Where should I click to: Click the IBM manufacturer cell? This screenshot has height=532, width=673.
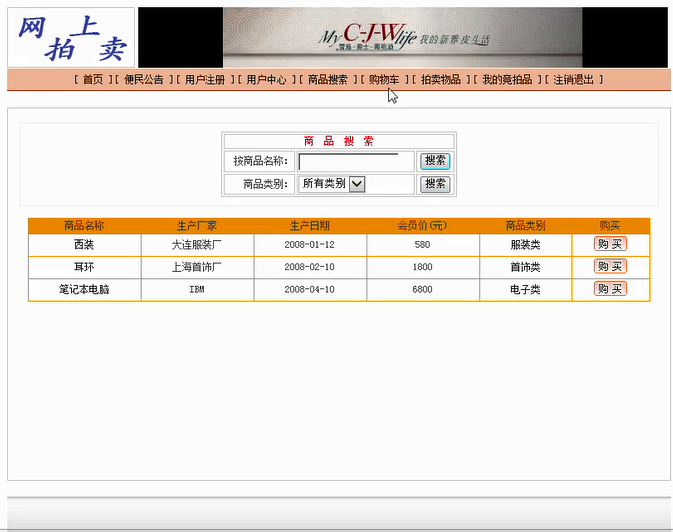197,290
